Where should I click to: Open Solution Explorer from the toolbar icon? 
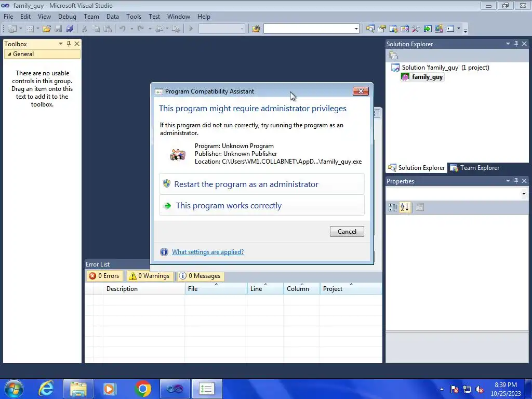(370, 29)
